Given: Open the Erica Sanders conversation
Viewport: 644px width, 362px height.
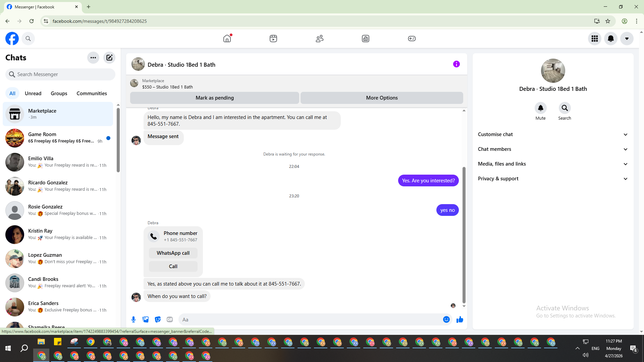Looking at the screenshot, I should [x=58, y=307].
